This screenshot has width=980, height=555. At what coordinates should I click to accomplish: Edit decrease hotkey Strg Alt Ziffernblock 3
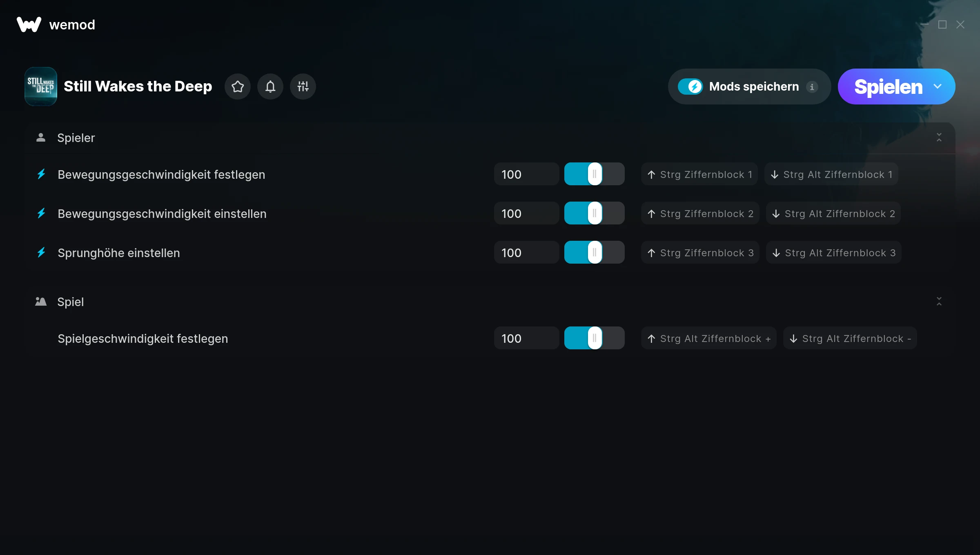pos(834,253)
